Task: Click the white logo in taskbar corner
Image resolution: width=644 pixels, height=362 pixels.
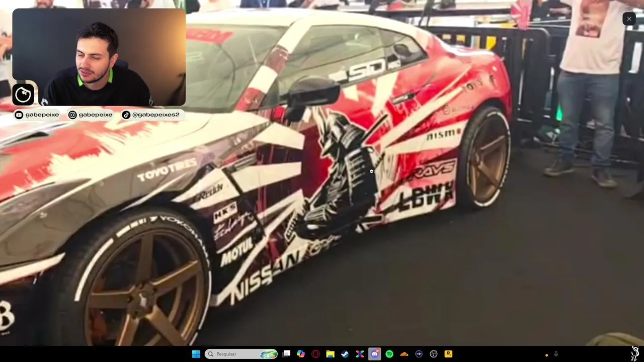Action: tap(635, 353)
